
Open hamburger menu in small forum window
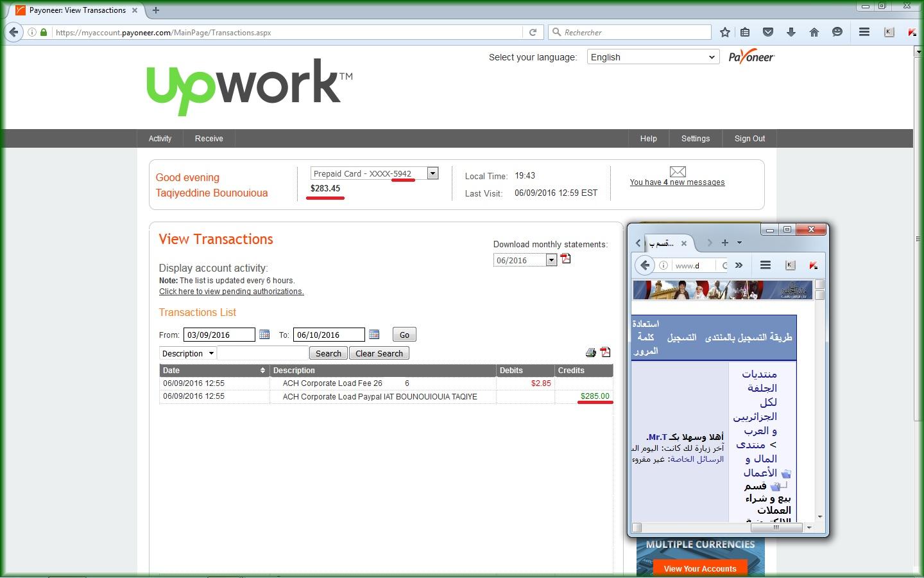(x=765, y=265)
